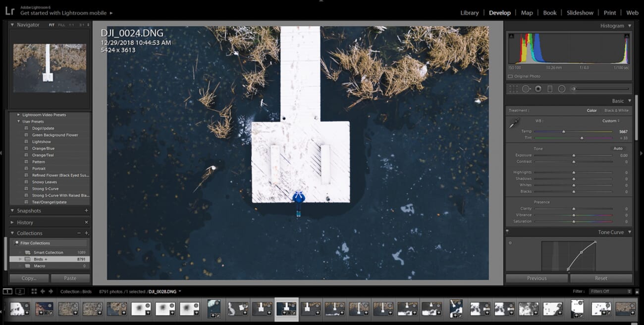Click the Copy... settings button
The height and width of the screenshot is (325, 644).
coord(29,278)
